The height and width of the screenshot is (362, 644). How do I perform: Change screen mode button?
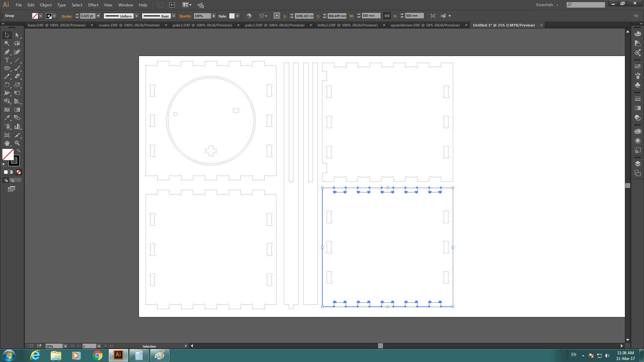pos(12,189)
